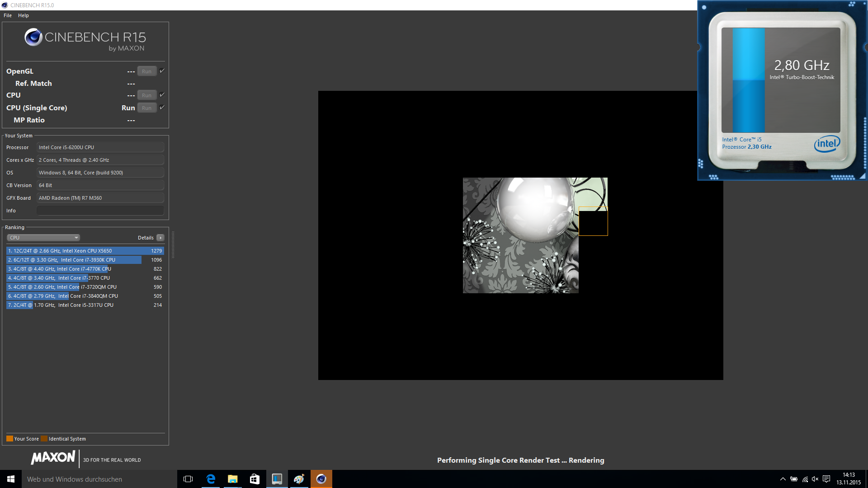This screenshot has width=868, height=488.
Task: Open the Action Center notification icon
Action: tap(826, 479)
